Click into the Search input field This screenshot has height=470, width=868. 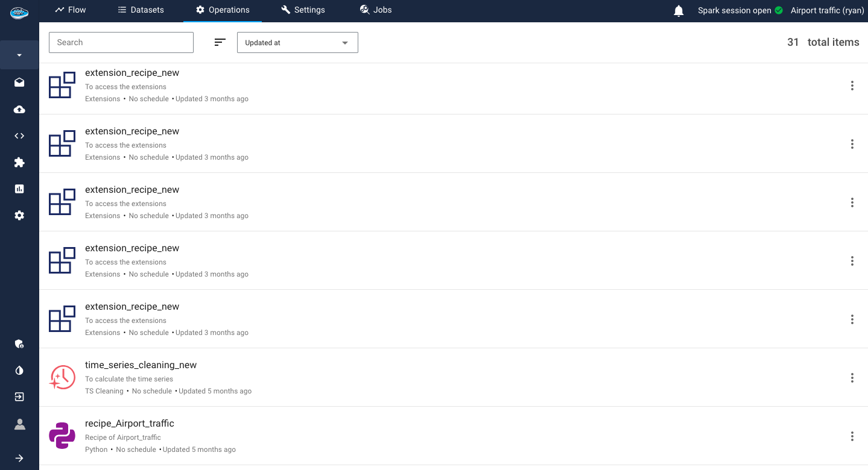click(x=121, y=43)
